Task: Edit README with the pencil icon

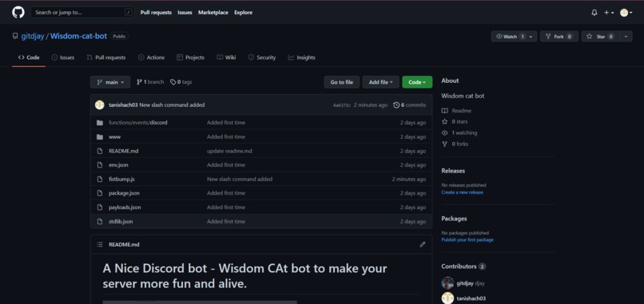Action: click(423, 244)
